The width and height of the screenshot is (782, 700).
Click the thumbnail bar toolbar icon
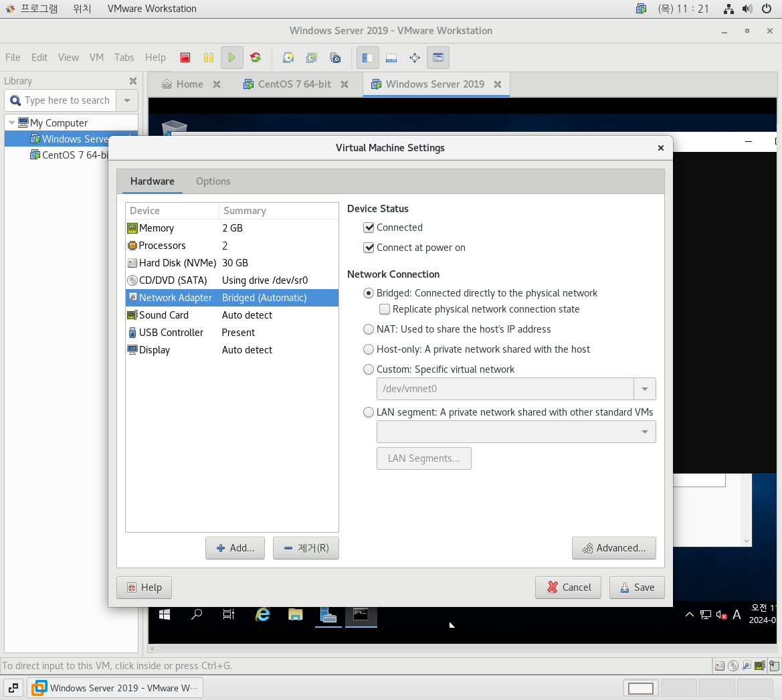391,58
